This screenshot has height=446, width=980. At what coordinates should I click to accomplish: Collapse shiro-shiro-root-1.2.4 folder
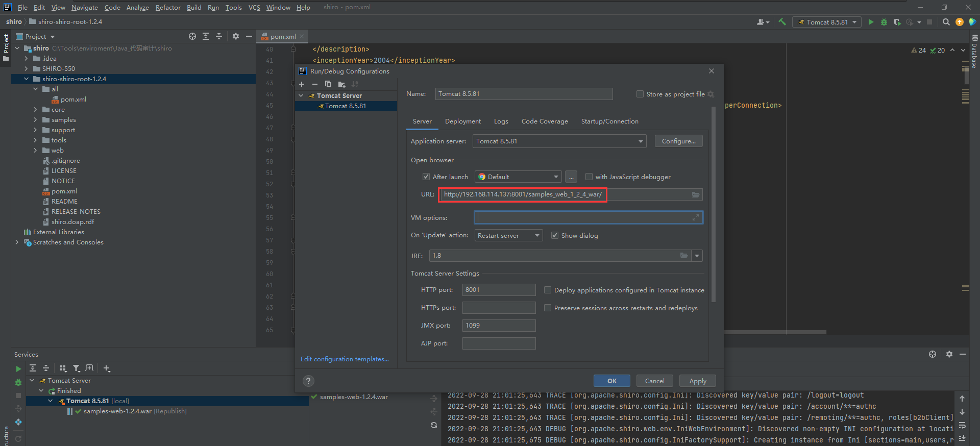point(26,79)
